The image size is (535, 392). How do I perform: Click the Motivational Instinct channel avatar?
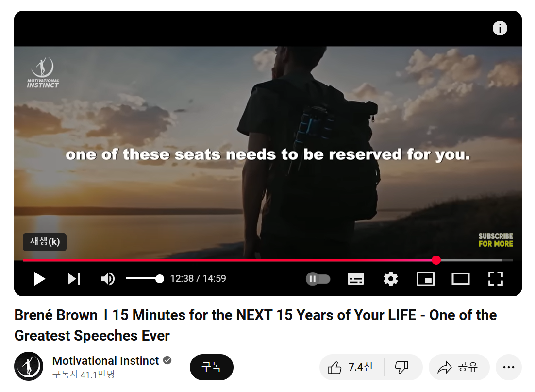click(29, 366)
